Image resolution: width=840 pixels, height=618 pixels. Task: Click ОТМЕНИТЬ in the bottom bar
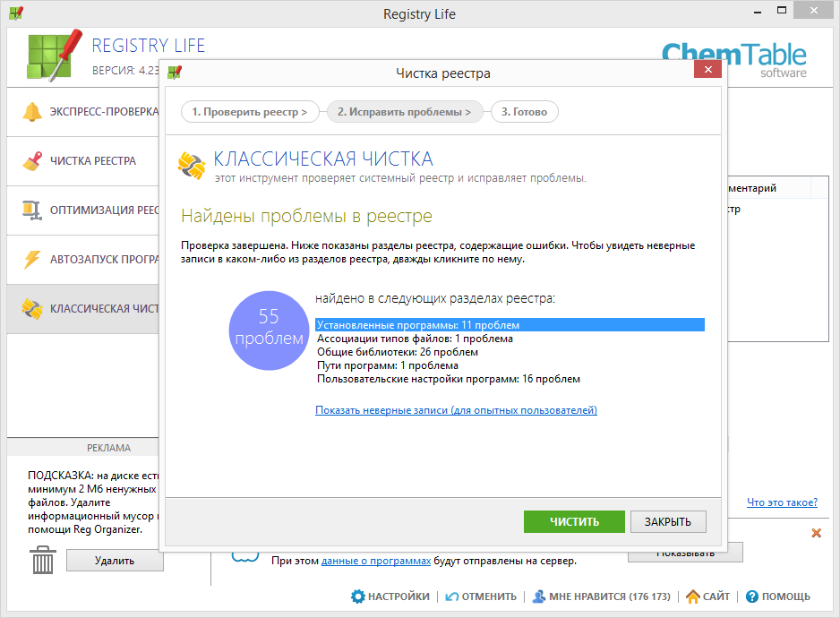pyautogui.click(x=489, y=597)
